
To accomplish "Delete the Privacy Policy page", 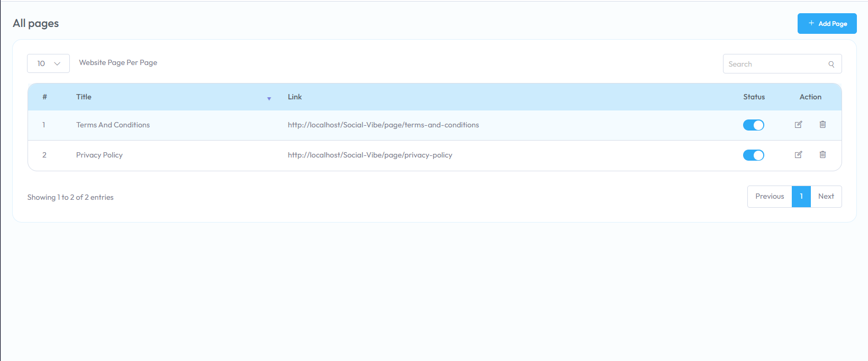I will (822, 155).
